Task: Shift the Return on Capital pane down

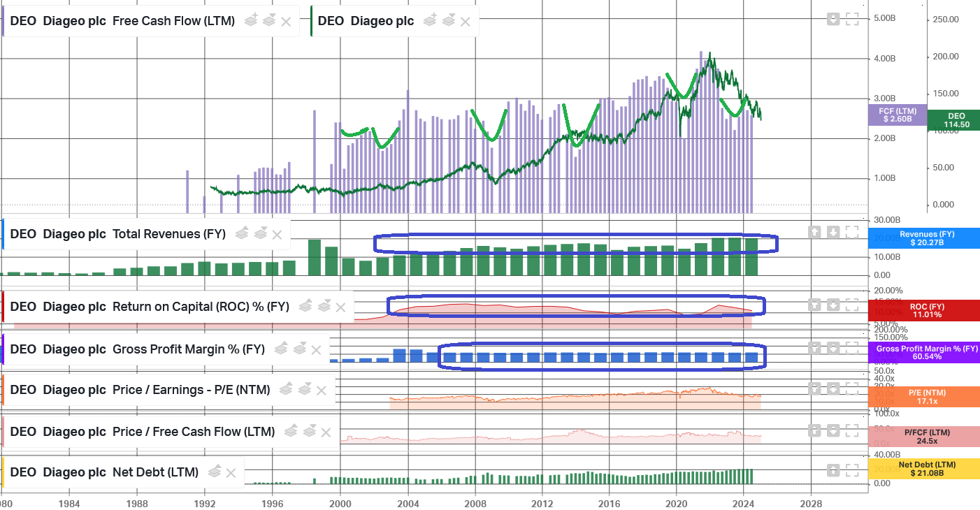Action: coord(833,305)
